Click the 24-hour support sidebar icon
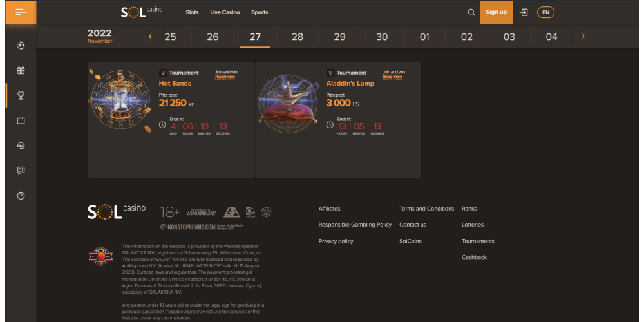644x322 pixels. [21, 146]
